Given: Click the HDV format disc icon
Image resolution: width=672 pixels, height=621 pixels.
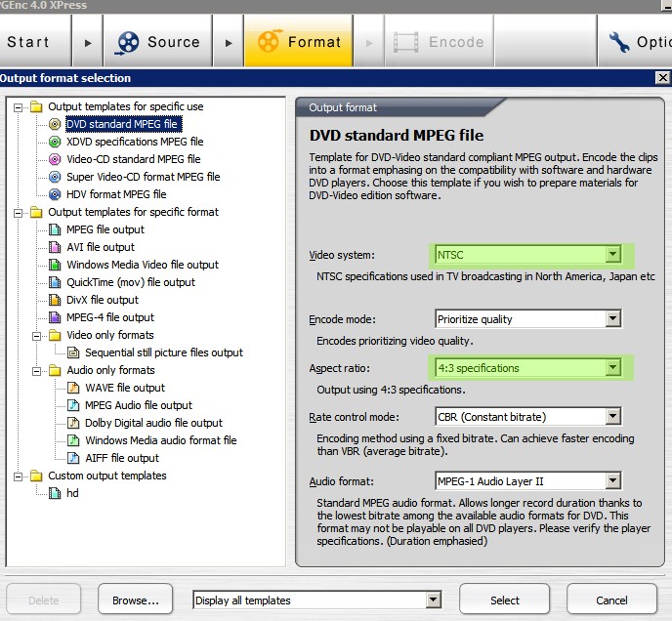Looking at the screenshot, I should [55, 194].
